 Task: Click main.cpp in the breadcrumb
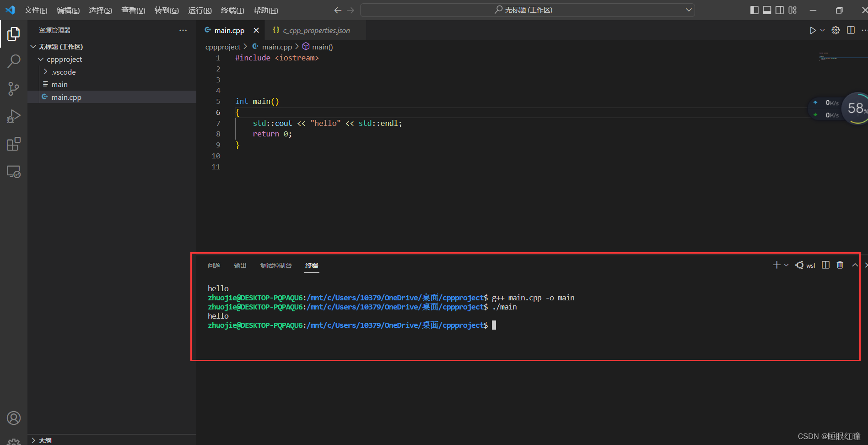click(x=276, y=47)
